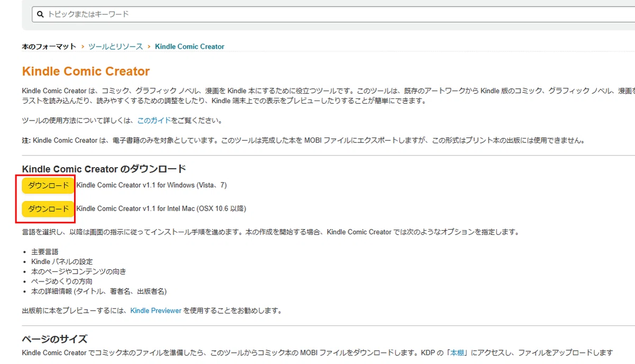This screenshot has width=635, height=364.
Task: Open the 本のフォーマット breadcrumb
Action: pyautogui.click(x=49, y=47)
